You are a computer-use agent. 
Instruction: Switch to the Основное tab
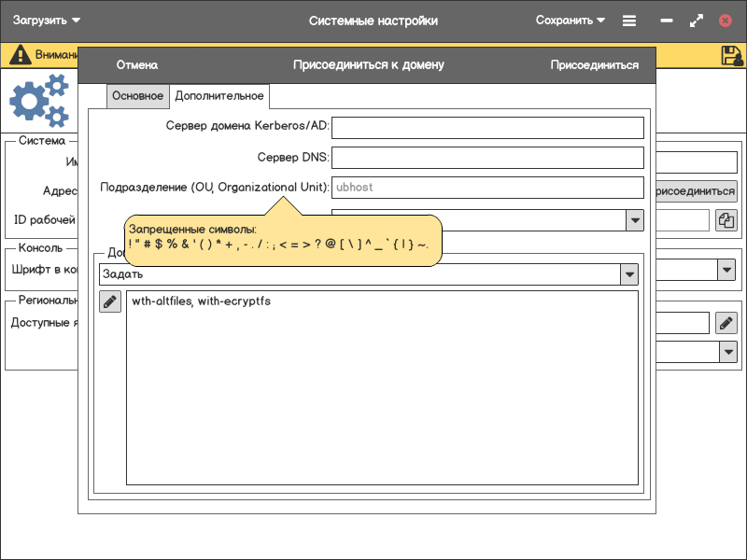[x=137, y=96]
